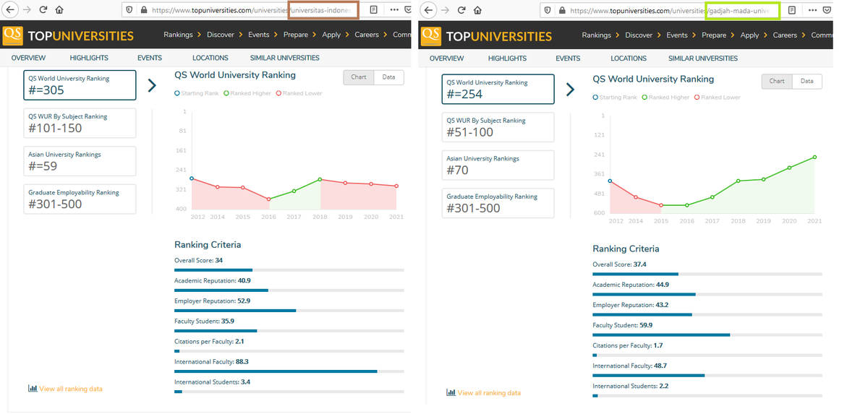868x414 pixels.
Task: Toggle reader view in left browser
Action: pos(373,10)
